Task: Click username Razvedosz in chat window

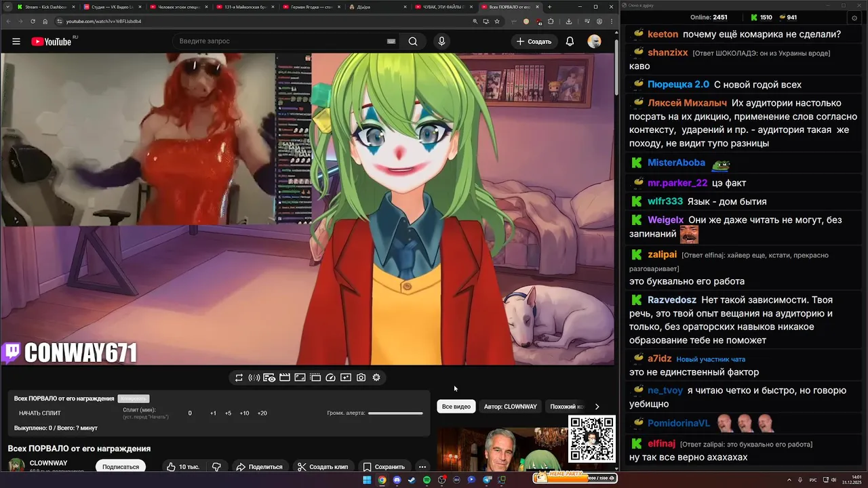Action: coord(671,300)
